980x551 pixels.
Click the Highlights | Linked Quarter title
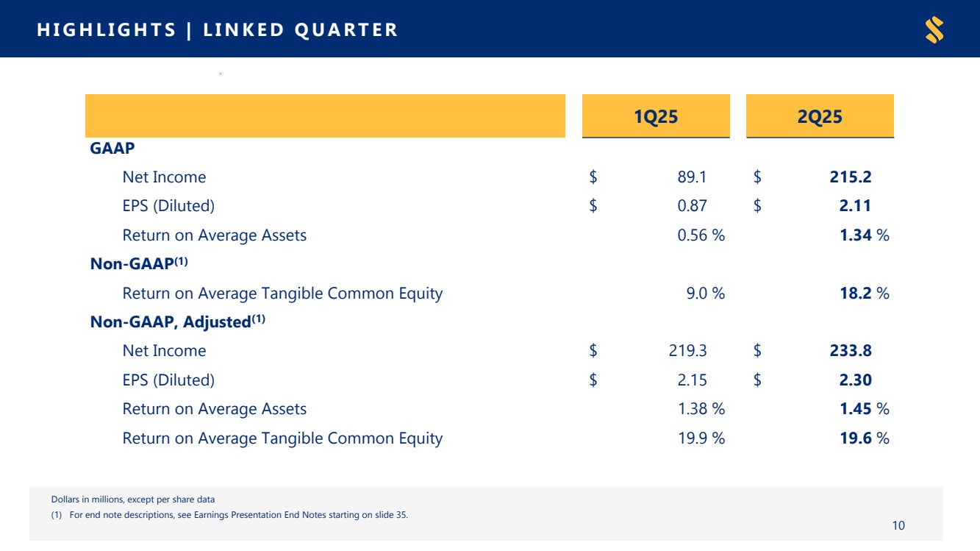217,30
